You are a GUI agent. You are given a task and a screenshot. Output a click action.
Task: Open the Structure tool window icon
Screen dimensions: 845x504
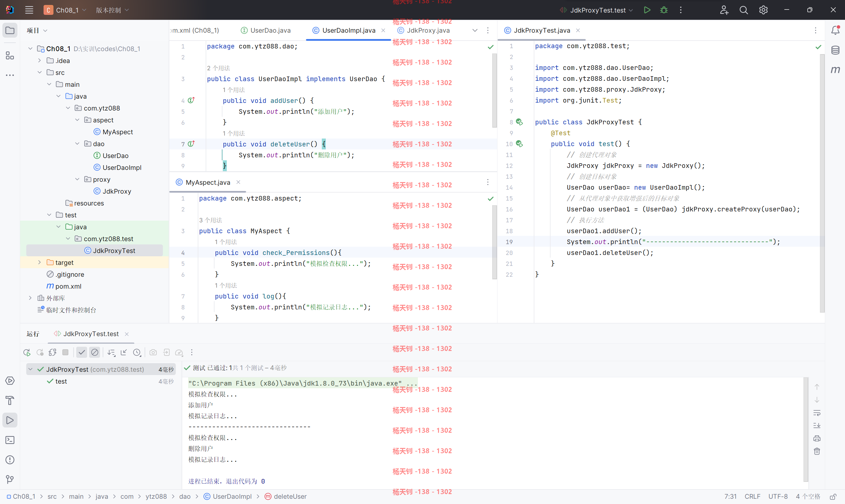pos(10,55)
